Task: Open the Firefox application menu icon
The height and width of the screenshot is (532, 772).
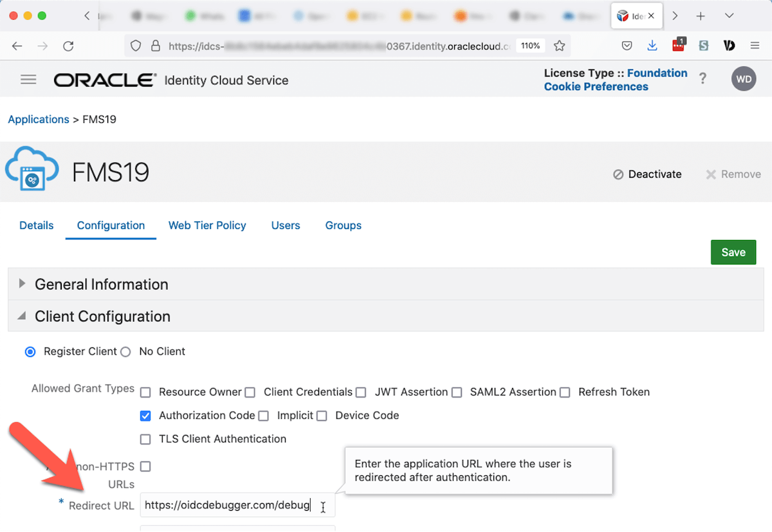Action: tap(755, 46)
